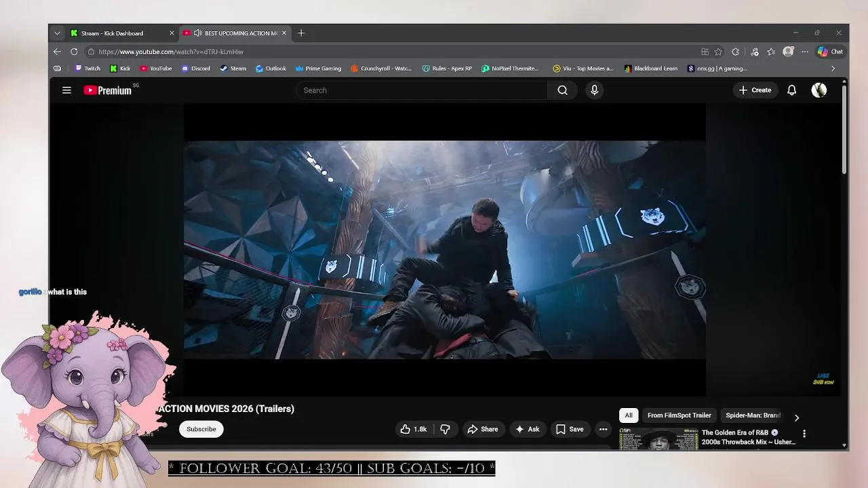Screen dimensions: 868x488
Task: Open the YouTube hamburger guide menu
Action: click(x=66, y=90)
